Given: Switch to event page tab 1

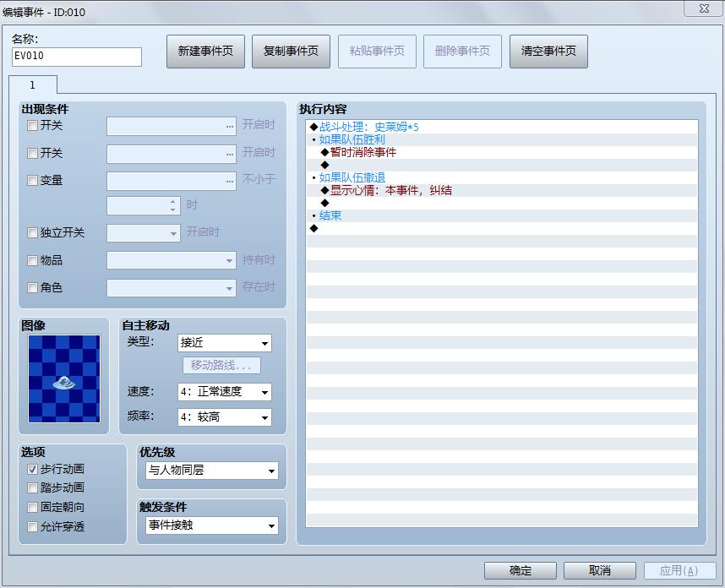Looking at the screenshot, I should tap(33, 85).
